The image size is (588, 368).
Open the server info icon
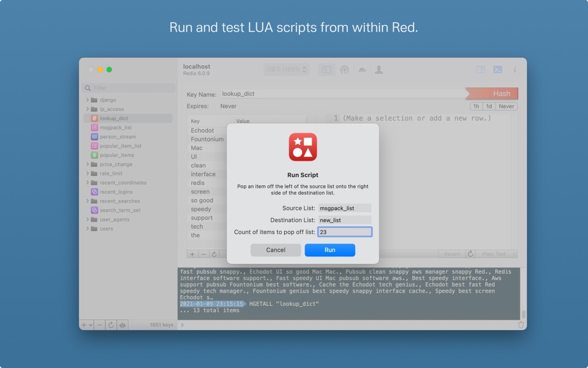tap(515, 69)
